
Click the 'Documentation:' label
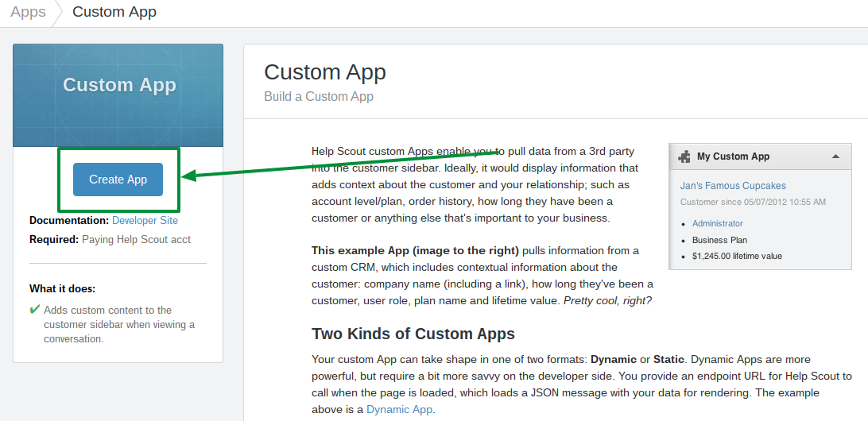point(69,220)
